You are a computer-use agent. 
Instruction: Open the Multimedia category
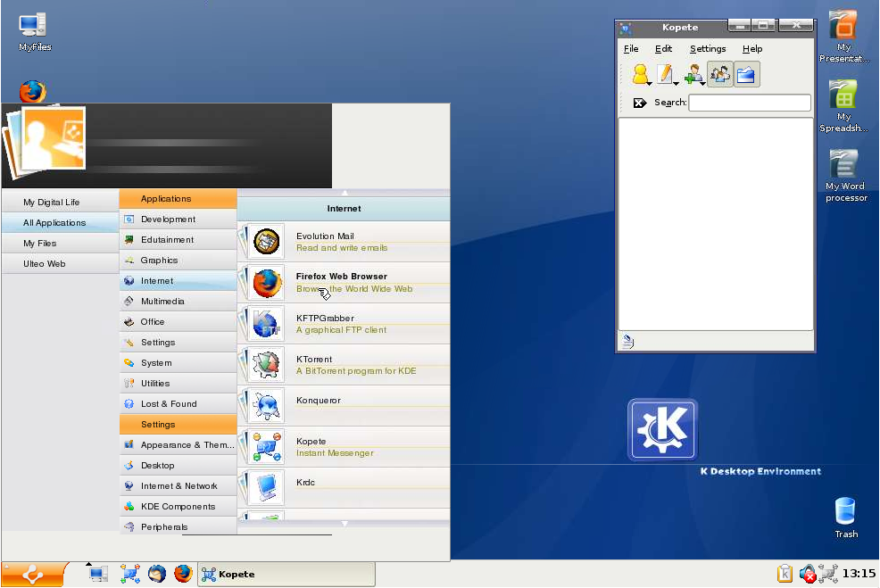pyautogui.click(x=178, y=302)
